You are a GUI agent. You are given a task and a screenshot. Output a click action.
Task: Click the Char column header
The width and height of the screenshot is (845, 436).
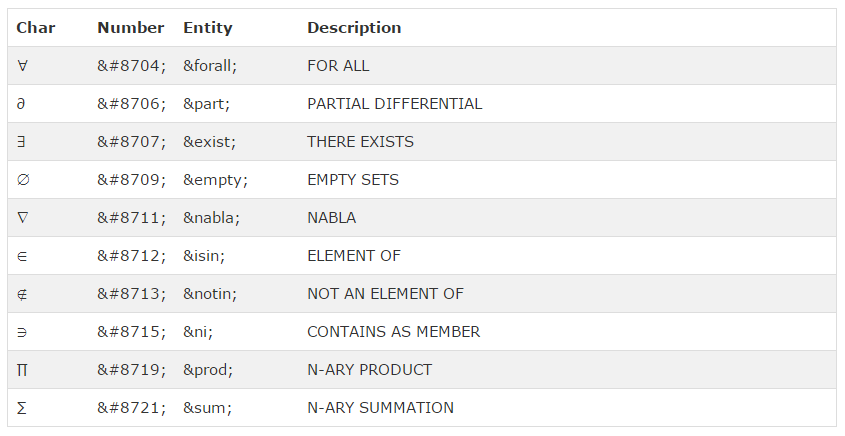pyautogui.click(x=36, y=28)
